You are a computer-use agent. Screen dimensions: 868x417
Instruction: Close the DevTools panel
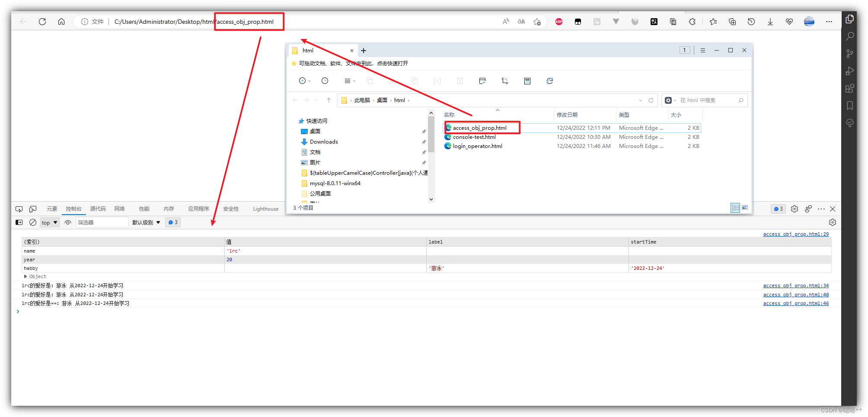(x=833, y=209)
